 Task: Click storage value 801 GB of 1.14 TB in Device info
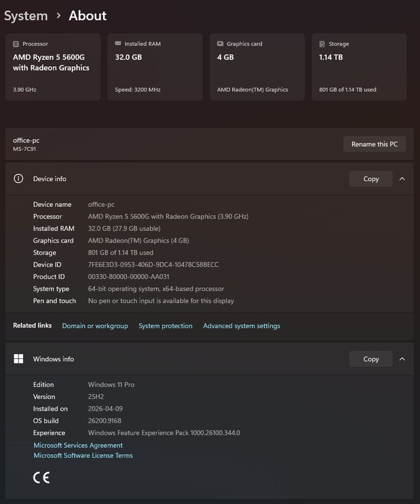(121, 253)
